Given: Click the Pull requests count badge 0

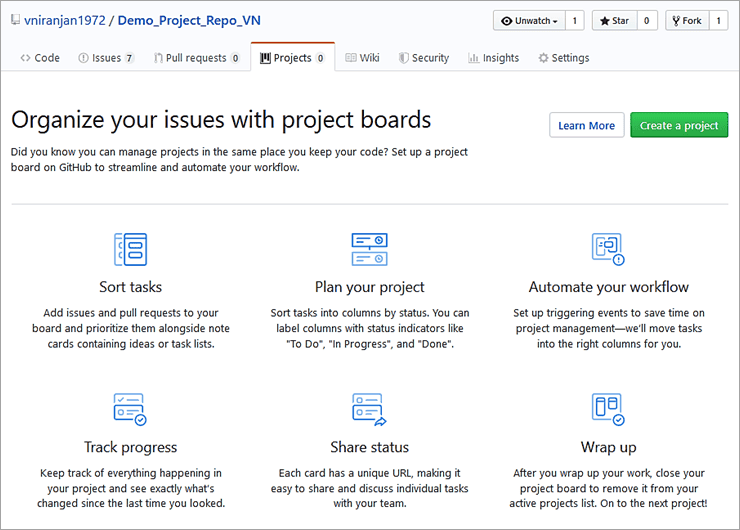Looking at the screenshot, I should coord(235,58).
